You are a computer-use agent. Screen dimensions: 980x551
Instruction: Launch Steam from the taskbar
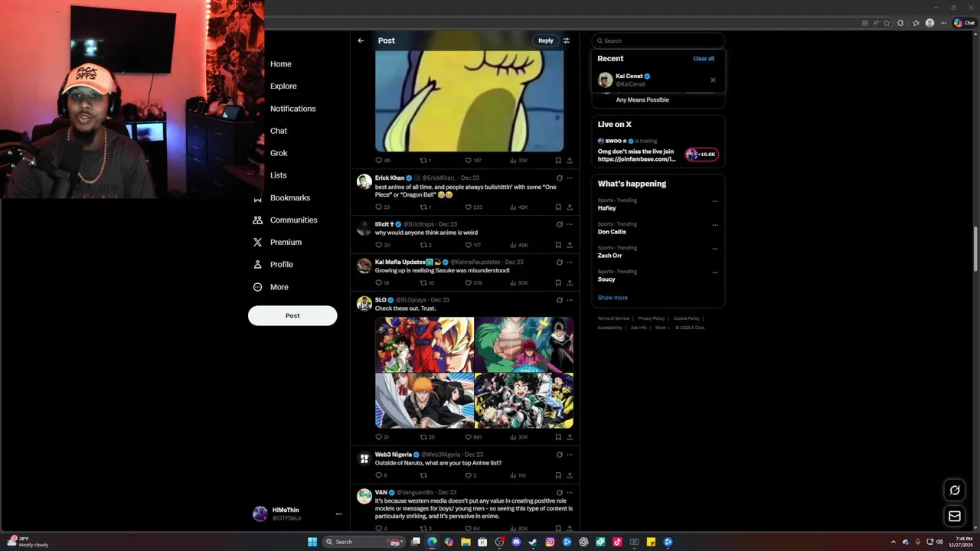click(533, 542)
